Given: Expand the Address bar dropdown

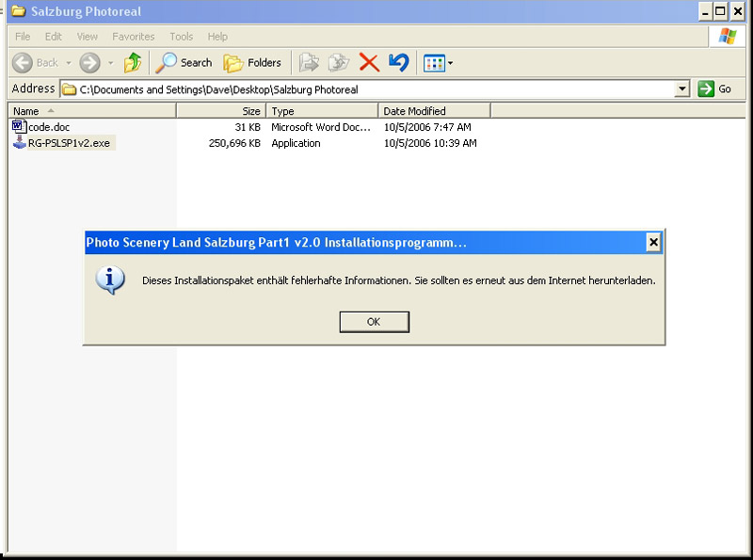Looking at the screenshot, I should click(x=681, y=88).
